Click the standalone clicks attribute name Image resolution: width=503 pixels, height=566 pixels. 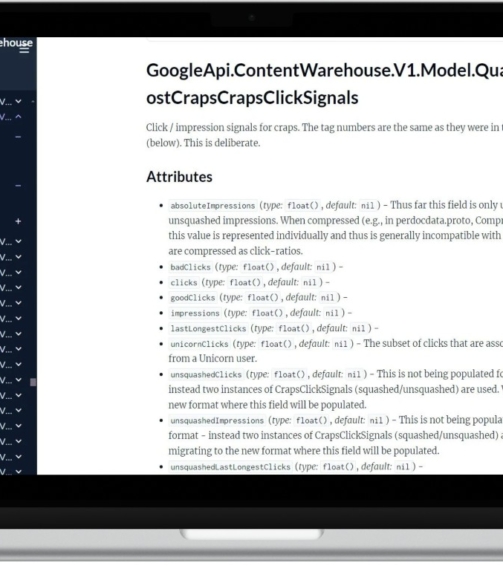(x=184, y=282)
